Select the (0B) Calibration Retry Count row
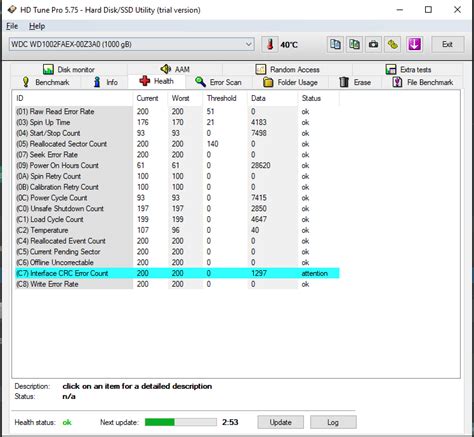This screenshot has width=474, height=437. click(x=177, y=187)
